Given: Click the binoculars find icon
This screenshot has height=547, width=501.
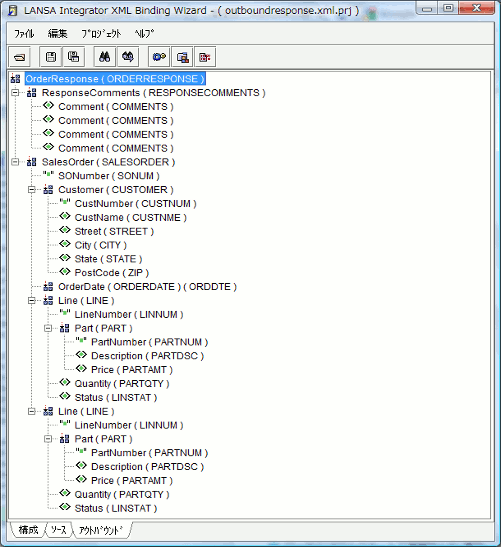Looking at the screenshot, I should pos(105,57).
